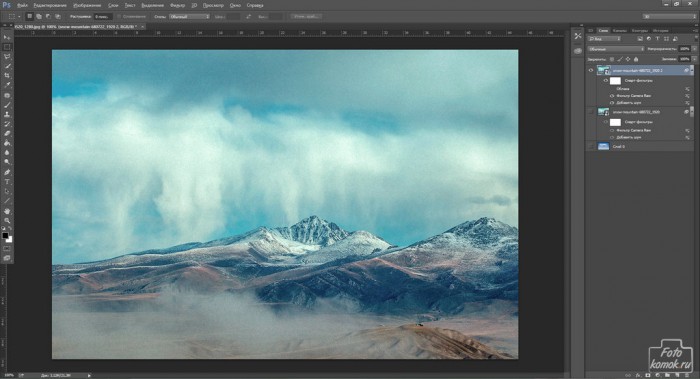The image size is (700, 379).
Task: Select the Eraser tool
Action: point(7,133)
